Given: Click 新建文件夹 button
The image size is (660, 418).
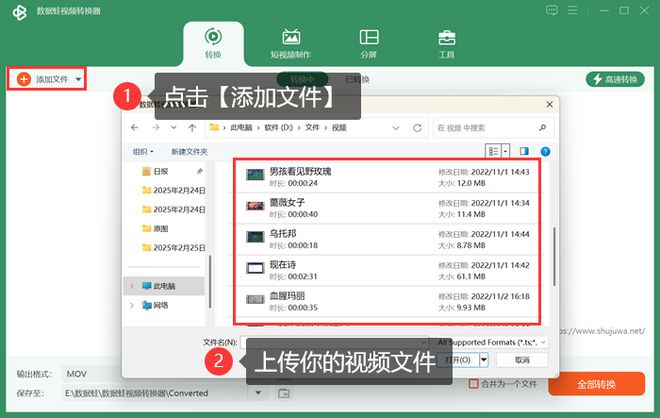Looking at the screenshot, I should tap(189, 152).
